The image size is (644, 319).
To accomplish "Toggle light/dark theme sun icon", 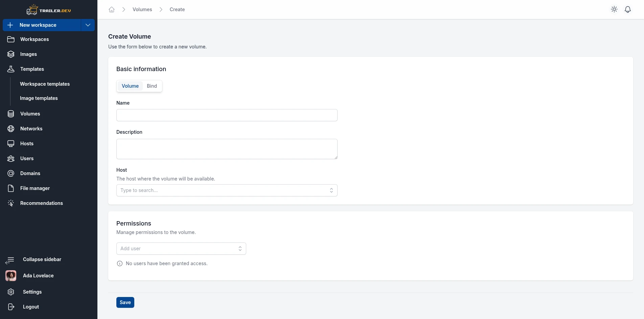I will point(614,9).
